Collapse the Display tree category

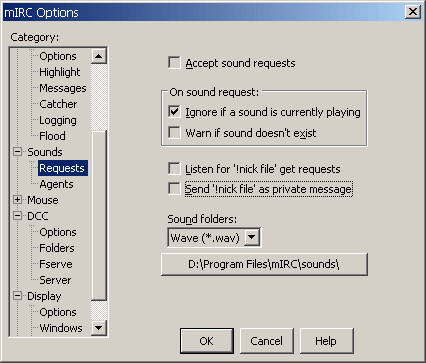click(17, 296)
